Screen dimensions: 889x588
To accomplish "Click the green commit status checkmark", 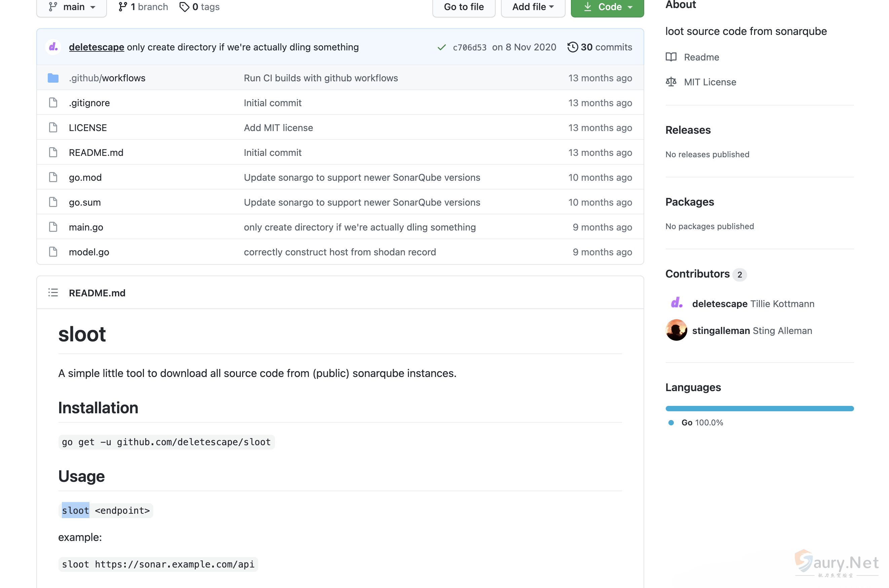I will point(442,47).
